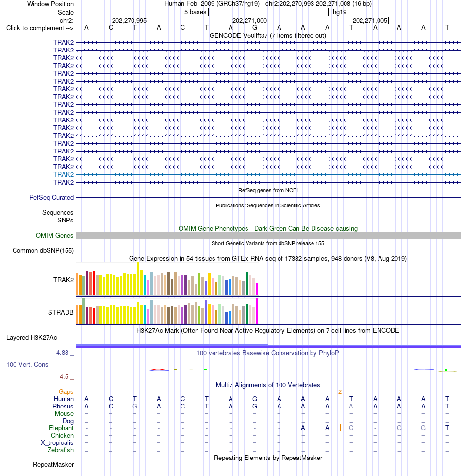
Task: Click the magenta bar in STRADB expression chart
Action: point(257,311)
